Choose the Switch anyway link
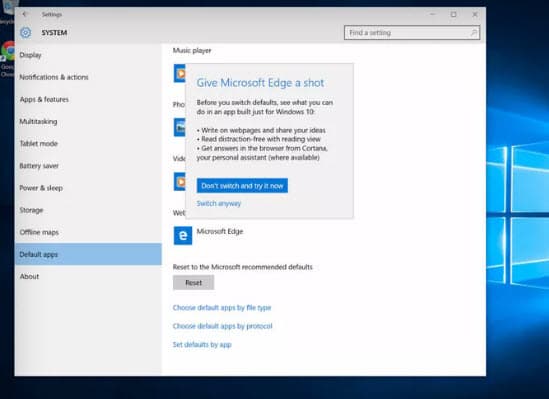This screenshot has height=399, width=549. (x=219, y=203)
